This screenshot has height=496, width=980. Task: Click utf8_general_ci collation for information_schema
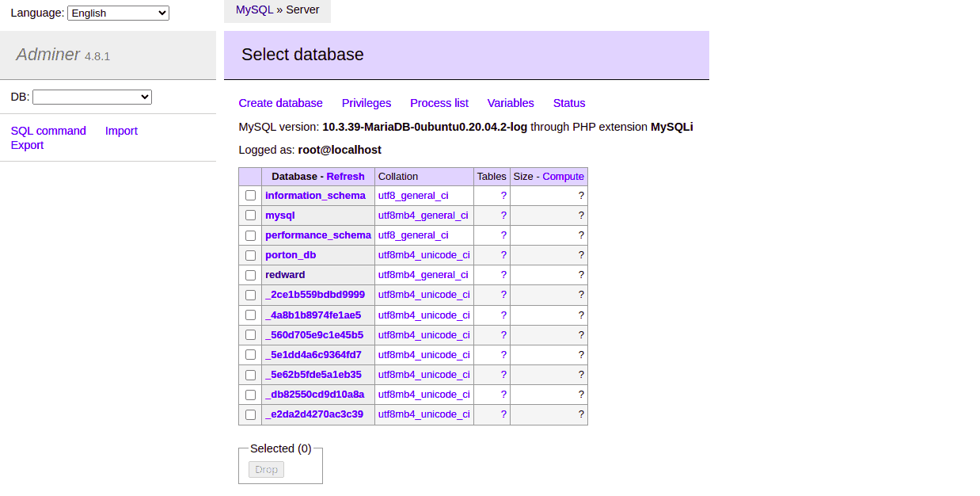(413, 196)
